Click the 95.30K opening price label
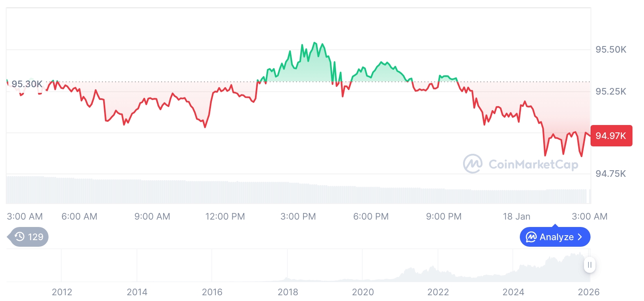 point(27,84)
